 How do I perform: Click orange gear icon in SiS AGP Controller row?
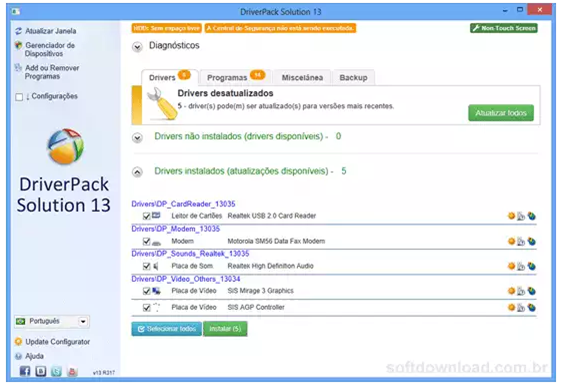point(512,307)
